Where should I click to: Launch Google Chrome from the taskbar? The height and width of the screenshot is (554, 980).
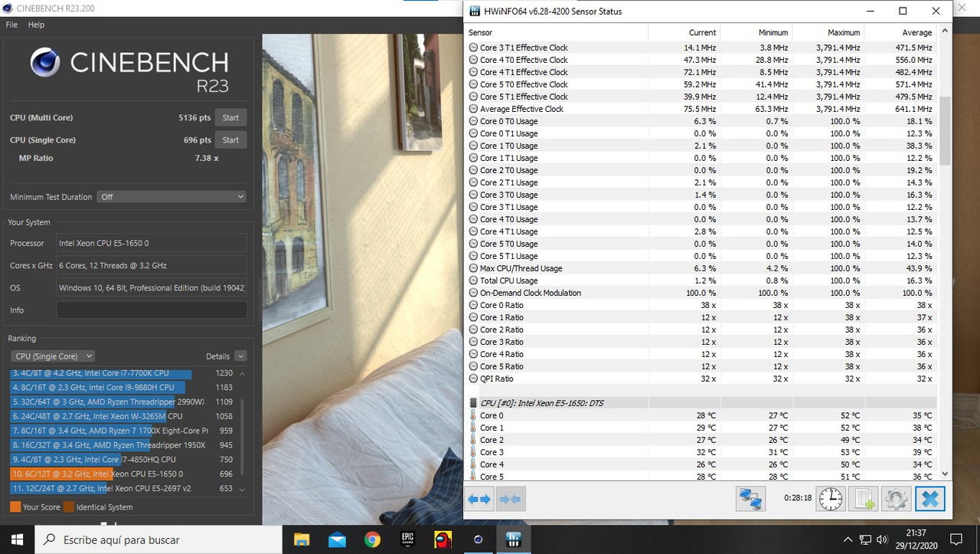tap(372, 539)
